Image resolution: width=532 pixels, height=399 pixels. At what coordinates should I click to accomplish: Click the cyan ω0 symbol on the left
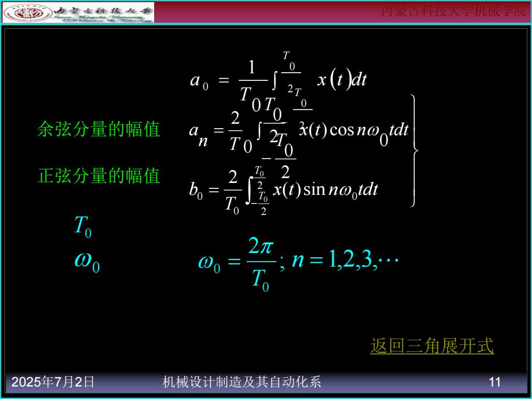[87, 262]
